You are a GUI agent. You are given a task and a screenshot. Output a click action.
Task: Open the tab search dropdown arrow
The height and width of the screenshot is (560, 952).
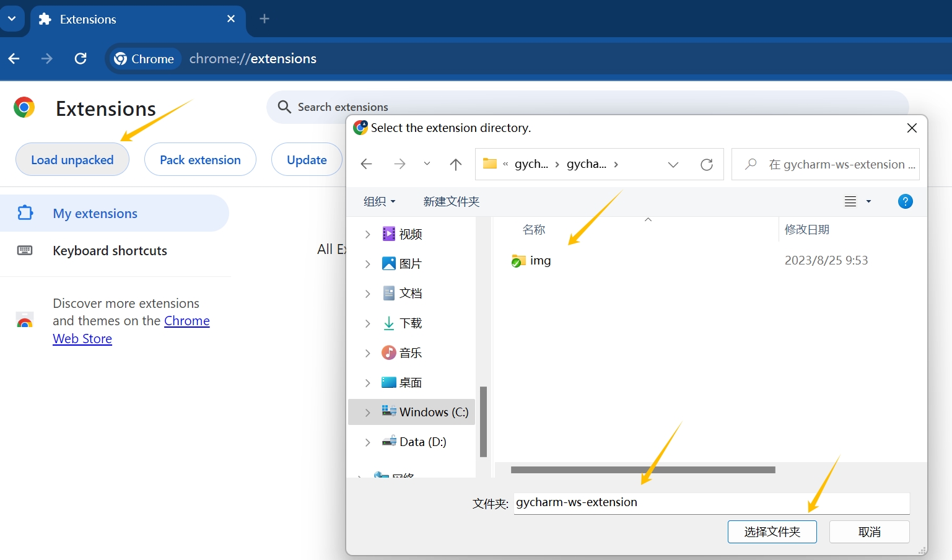(12, 19)
